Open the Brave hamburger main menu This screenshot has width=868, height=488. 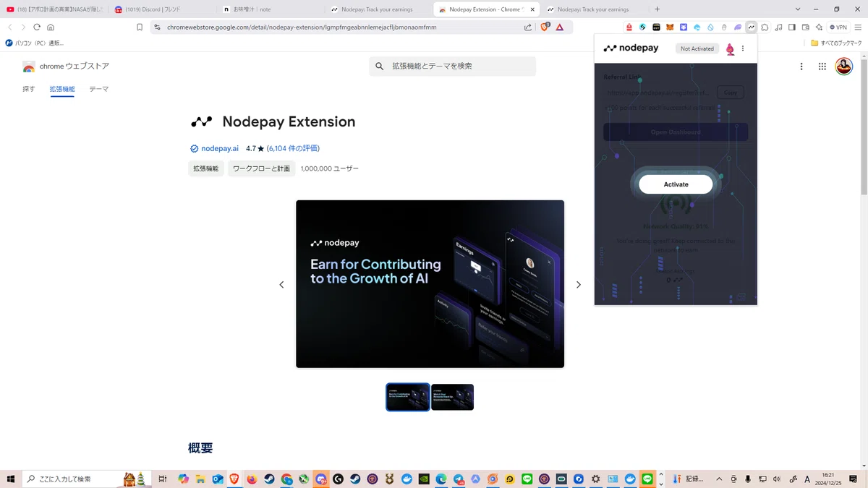point(857,27)
